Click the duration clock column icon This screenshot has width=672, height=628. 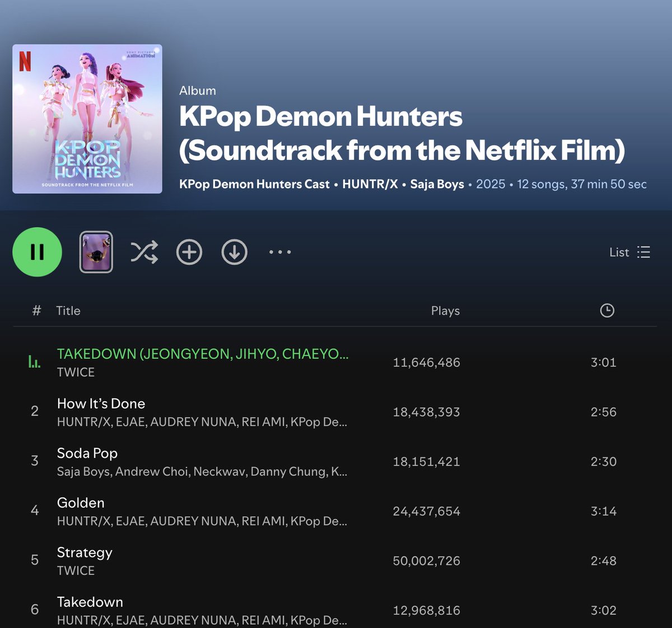[x=608, y=310]
